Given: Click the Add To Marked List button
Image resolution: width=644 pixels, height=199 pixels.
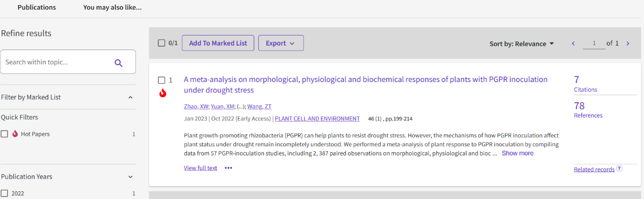Looking at the screenshot, I should click(x=218, y=43).
